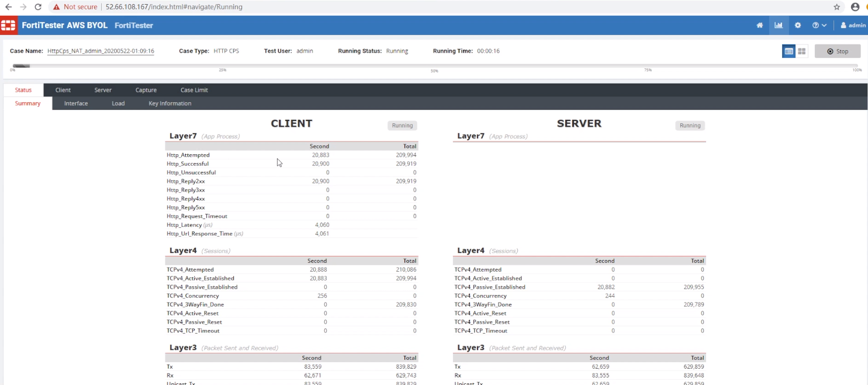Expand options under the SERVER Running label
Image resolution: width=868 pixels, height=385 pixels.
(690, 125)
